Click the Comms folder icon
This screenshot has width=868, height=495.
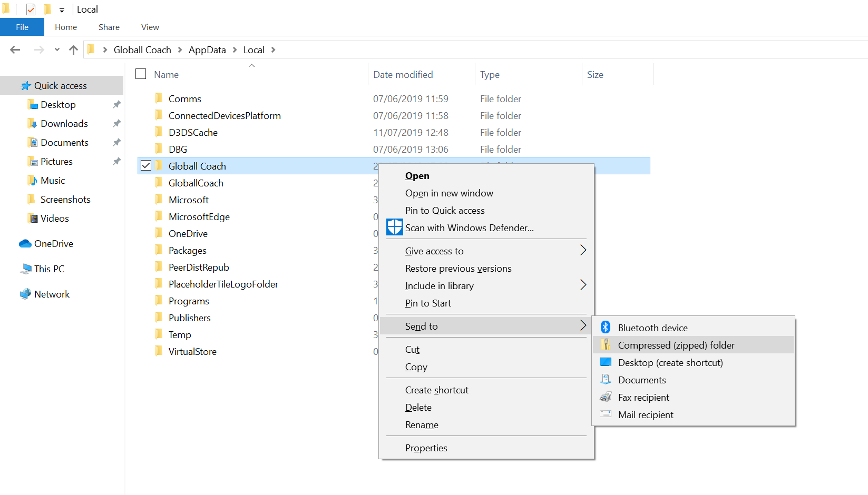click(159, 98)
